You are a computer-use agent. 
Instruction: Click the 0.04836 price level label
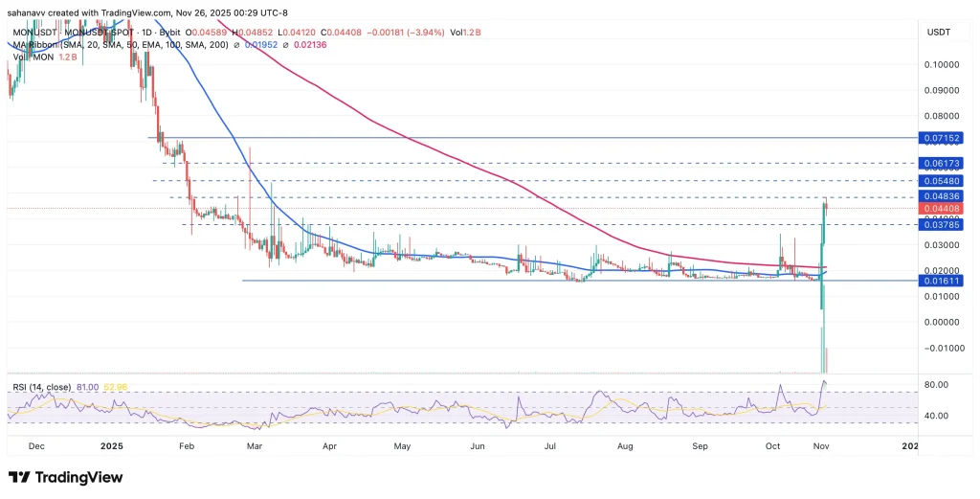click(940, 196)
